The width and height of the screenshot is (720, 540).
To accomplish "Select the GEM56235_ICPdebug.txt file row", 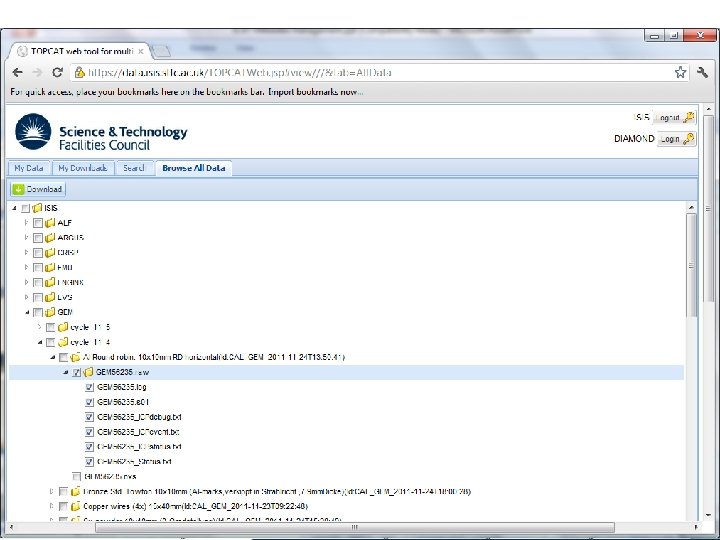I will coord(139,417).
